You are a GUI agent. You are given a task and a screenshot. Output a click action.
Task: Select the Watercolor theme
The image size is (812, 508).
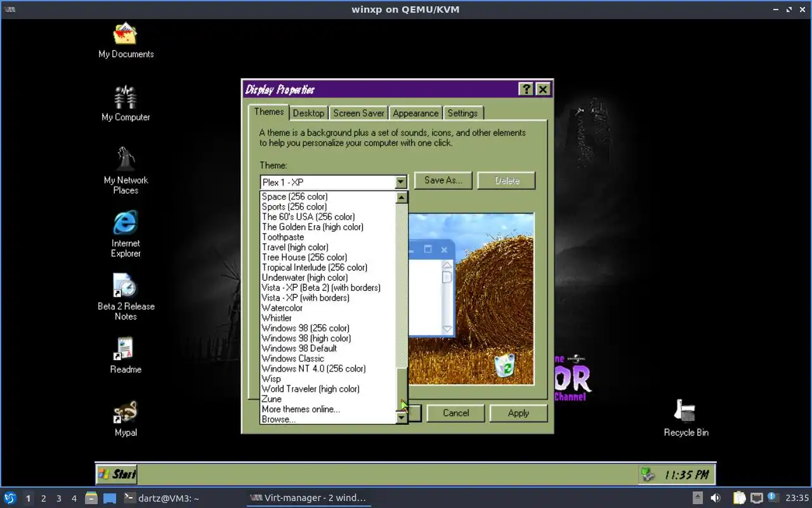tap(328, 309)
